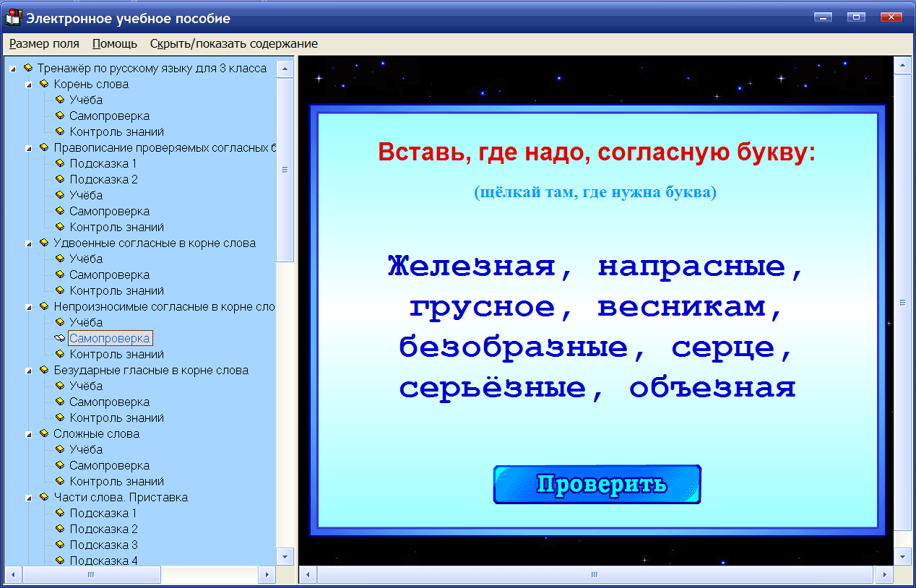Open the Помощь menu
The width and height of the screenshot is (916, 588).
pyautogui.click(x=113, y=43)
